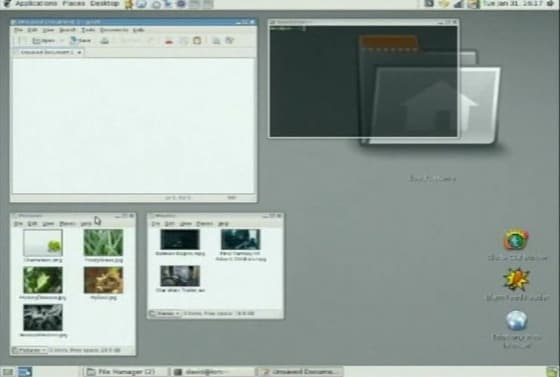Click the Unsaved Document taskbar button
The height and width of the screenshot is (377, 560).
[x=300, y=372]
